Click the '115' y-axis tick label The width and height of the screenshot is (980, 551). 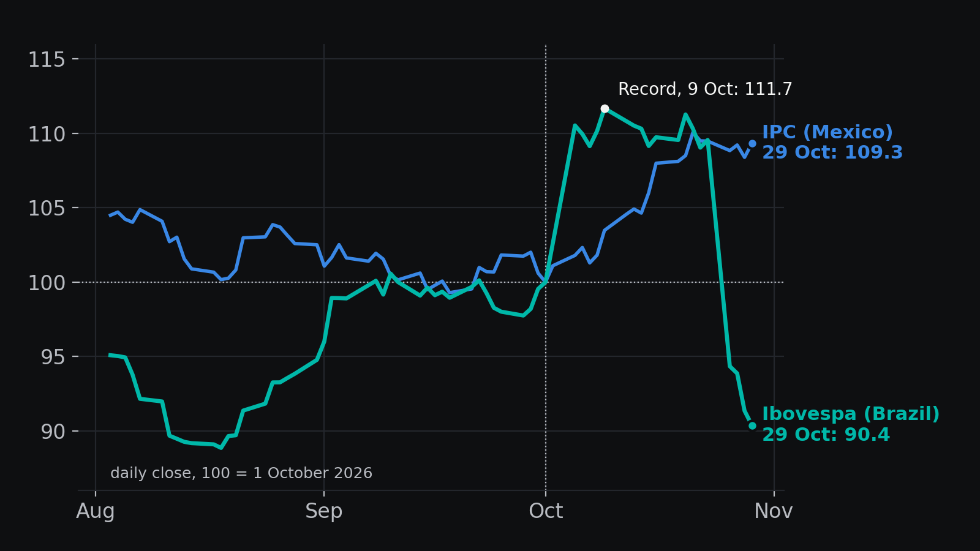[47, 60]
